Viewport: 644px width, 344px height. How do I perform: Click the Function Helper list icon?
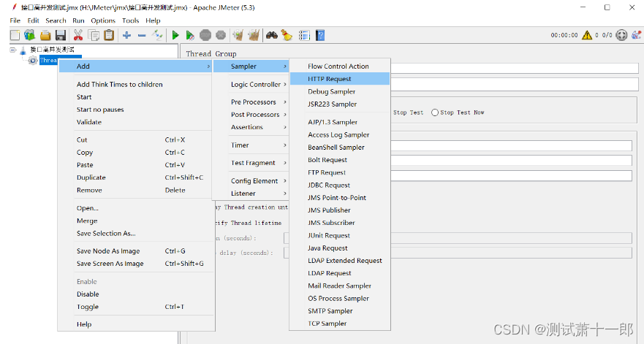pos(304,35)
